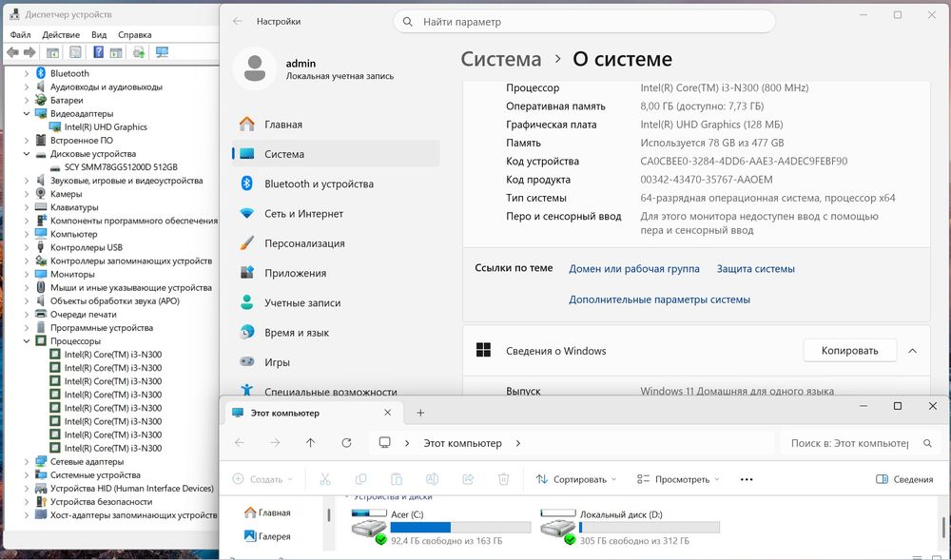Click the back arrow in Settings header
The width and height of the screenshot is (951, 560).
237,21
